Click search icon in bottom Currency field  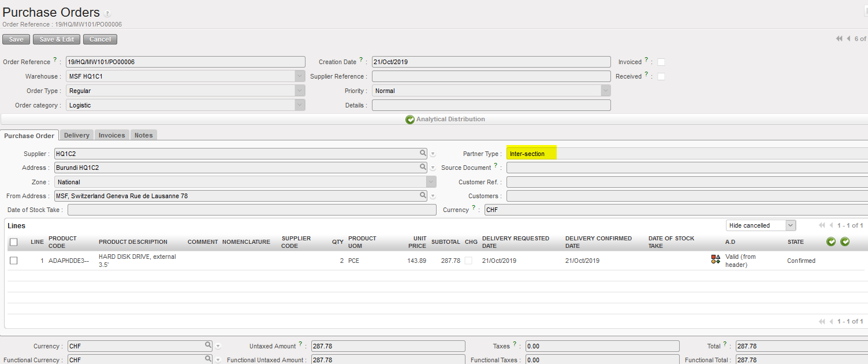[208, 346]
